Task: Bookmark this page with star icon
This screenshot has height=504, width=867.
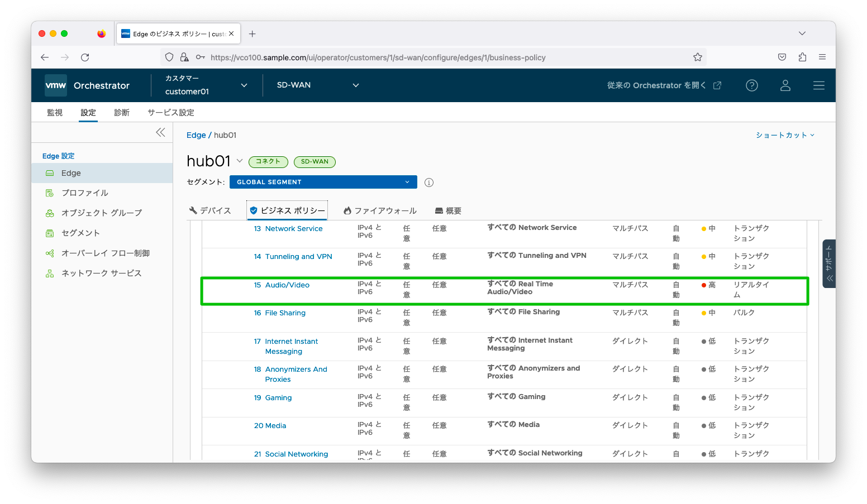Action: coord(698,57)
